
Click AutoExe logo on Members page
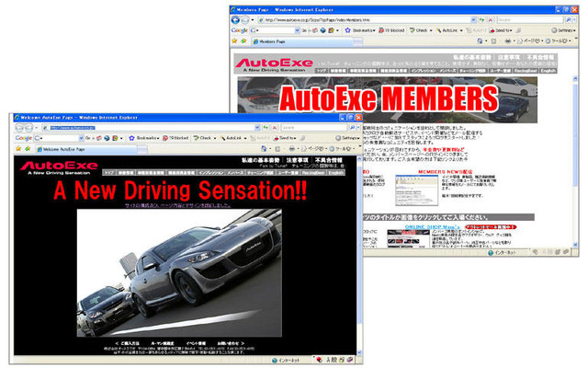(274, 64)
